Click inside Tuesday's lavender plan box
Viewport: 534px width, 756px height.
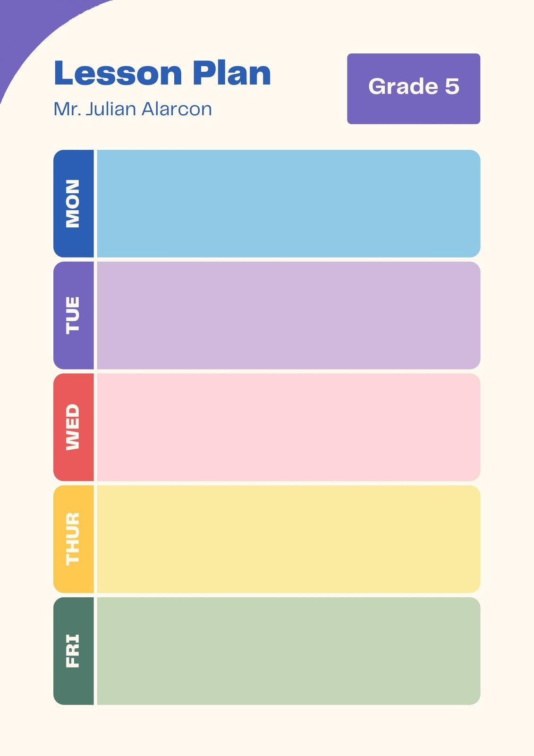pyautogui.click(x=288, y=315)
